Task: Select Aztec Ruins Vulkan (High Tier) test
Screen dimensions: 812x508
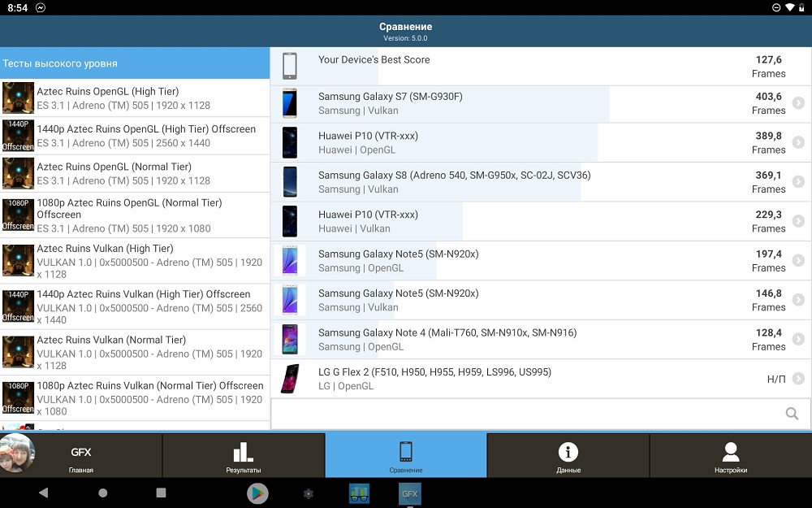Action: point(135,261)
